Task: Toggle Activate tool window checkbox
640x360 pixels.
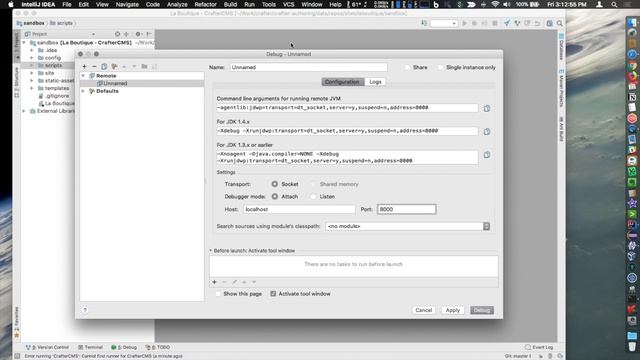Action: 273,293
